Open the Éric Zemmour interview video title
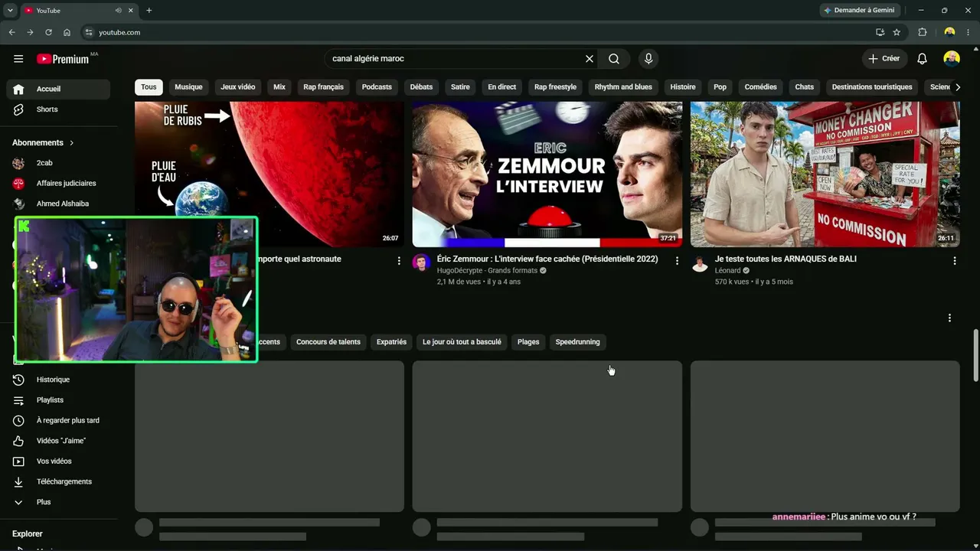 [x=547, y=259]
